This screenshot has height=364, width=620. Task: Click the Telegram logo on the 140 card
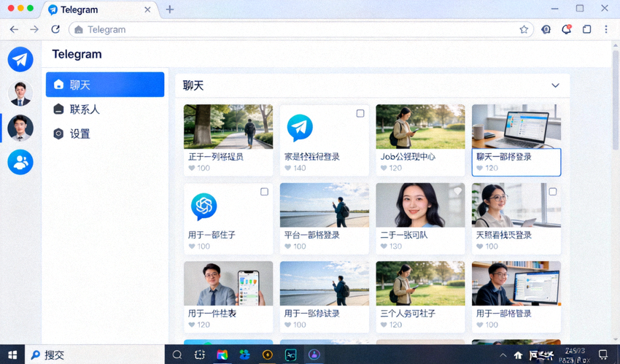pos(300,128)
